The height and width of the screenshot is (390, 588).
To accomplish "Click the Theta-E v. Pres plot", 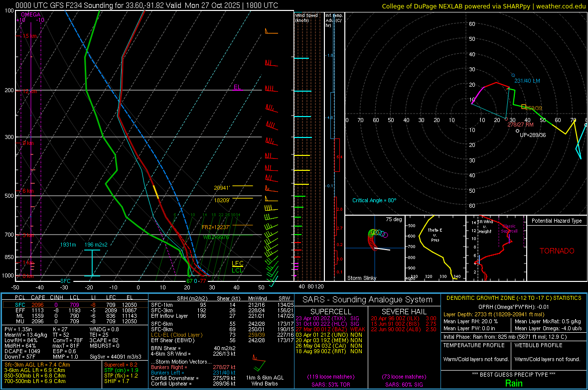I will (435, 248).
